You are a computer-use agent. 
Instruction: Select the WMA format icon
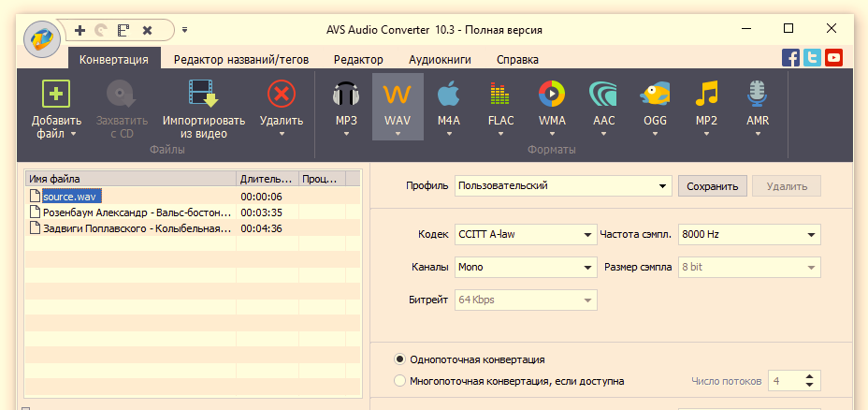coord(552,94)
